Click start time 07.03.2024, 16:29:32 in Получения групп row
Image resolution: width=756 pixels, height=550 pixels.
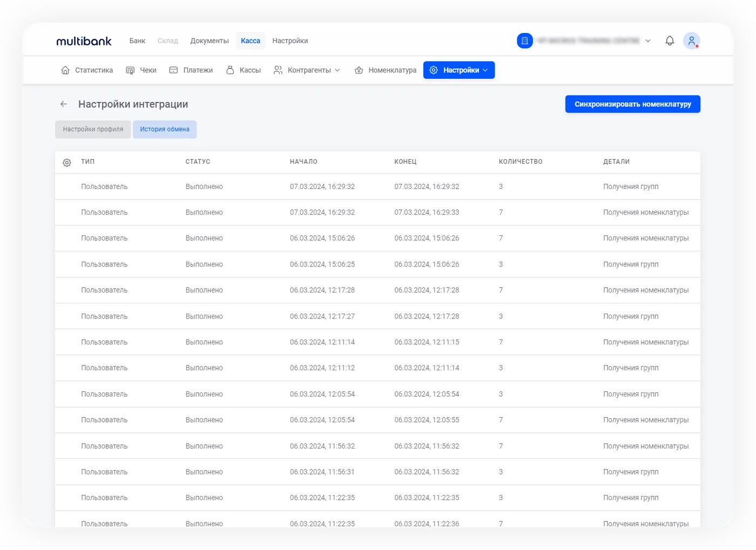[x=322, y=187]
